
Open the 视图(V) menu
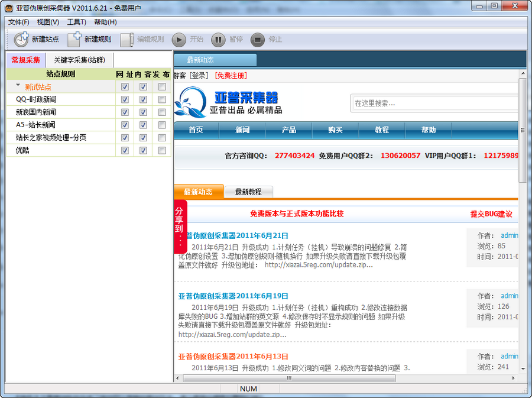[48, 22]
